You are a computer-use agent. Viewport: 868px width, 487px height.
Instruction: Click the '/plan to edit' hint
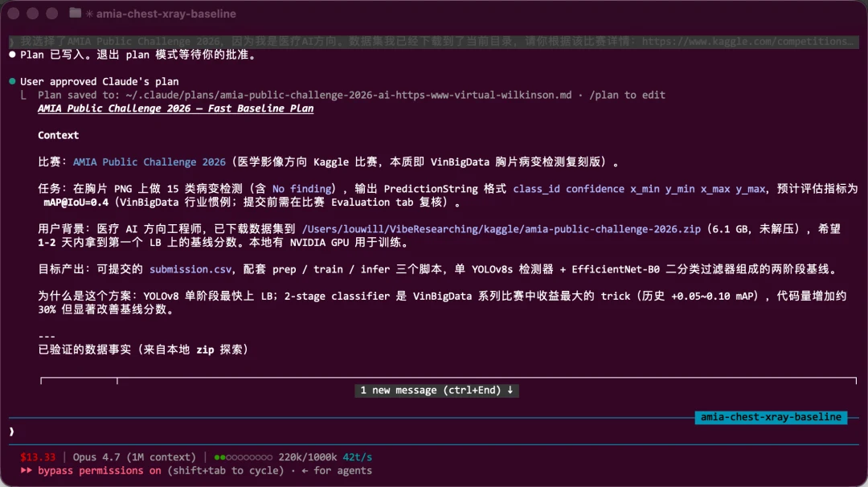627,95
